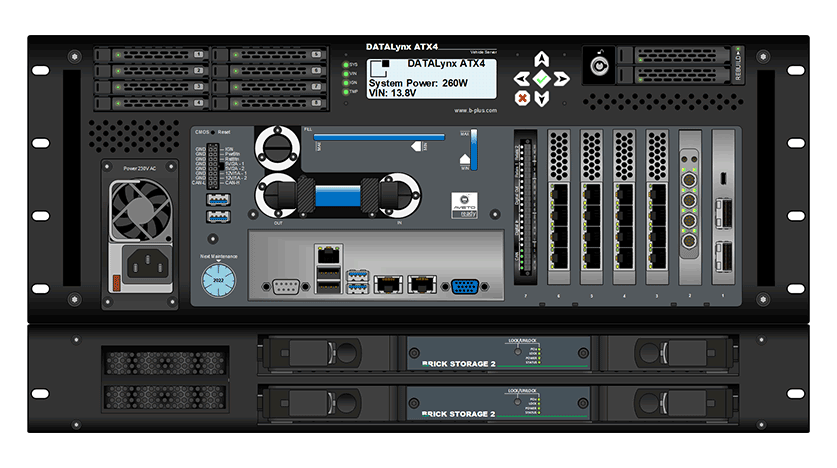The height and width of the screenshot is (468, 837).
Task: Click the vertical blue MAX/MIN level gauge
Action: click(x=473, y=149)
